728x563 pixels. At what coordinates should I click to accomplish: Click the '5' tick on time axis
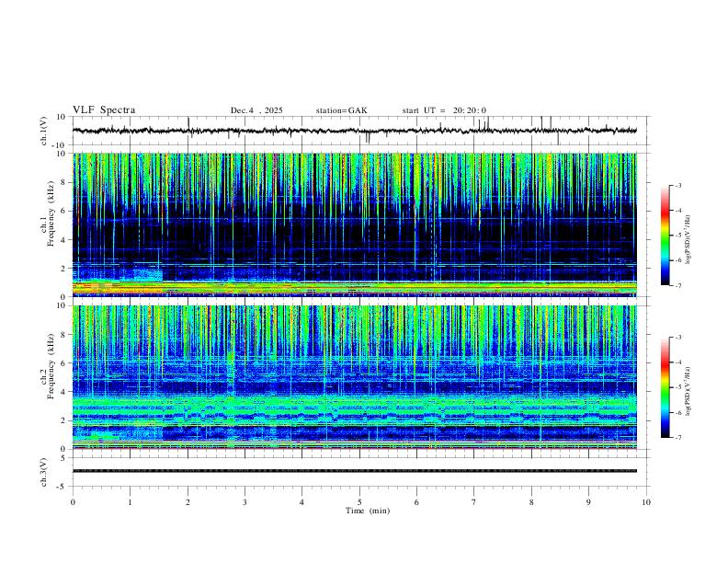pyautogui.click(x=359, y=502)
